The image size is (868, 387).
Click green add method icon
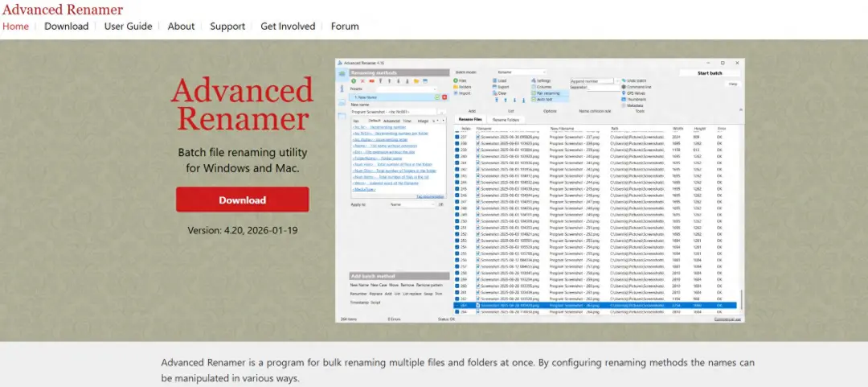[x=354, y=81]
